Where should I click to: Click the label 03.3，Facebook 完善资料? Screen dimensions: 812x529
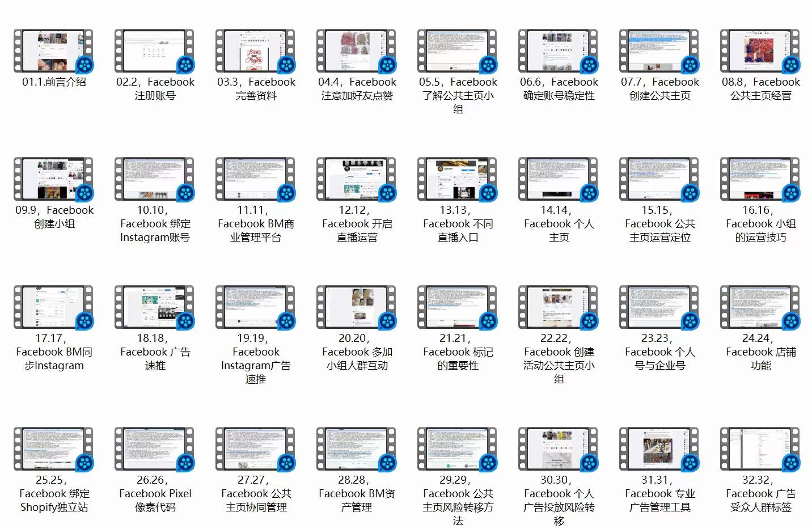click(x=256, y=89)
